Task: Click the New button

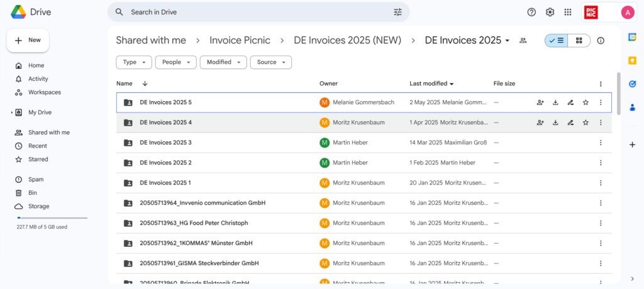Action: [x=28, y=40]
